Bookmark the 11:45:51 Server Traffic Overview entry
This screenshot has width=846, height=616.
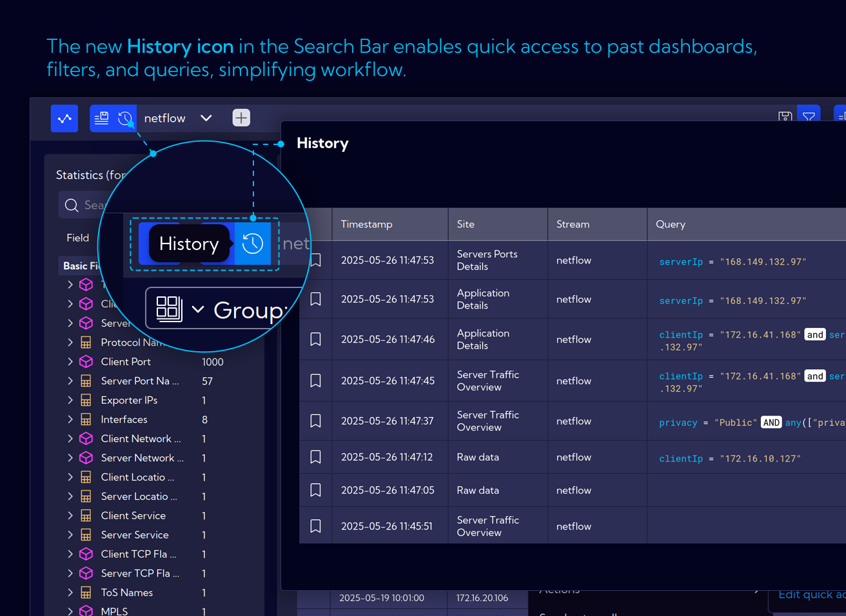click(315, 526)
